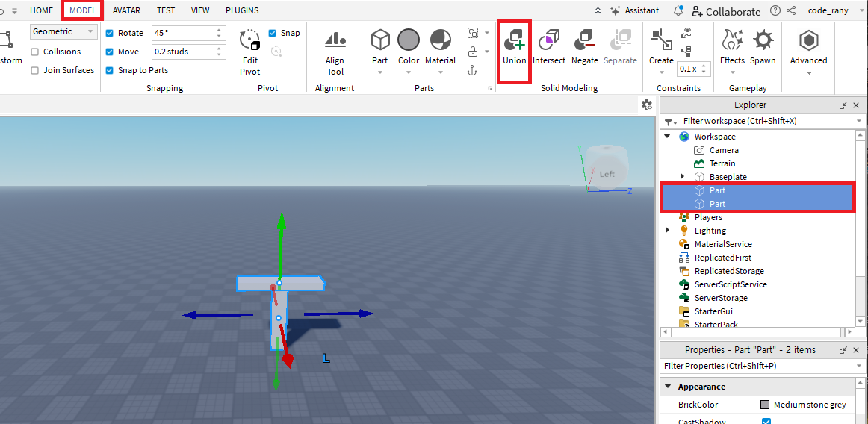This screenshot has height=424, width=868.
Task: Click the notifications bell icon
Action: (x=678, y=10)
